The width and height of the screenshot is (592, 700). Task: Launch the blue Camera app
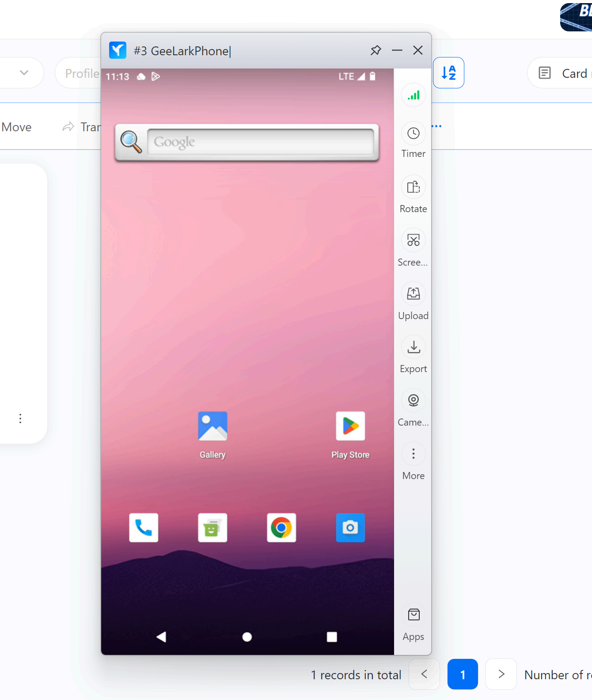(x=350, y=528)
